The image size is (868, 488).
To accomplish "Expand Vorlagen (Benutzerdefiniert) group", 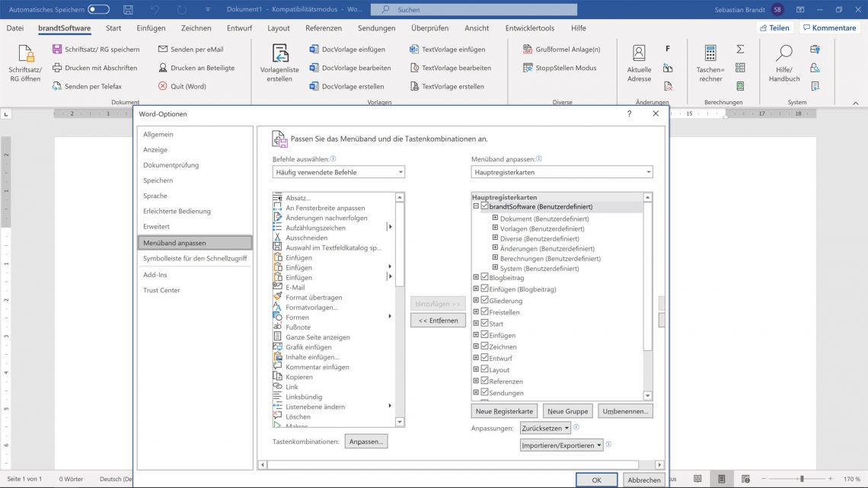I will click(495, 228).
